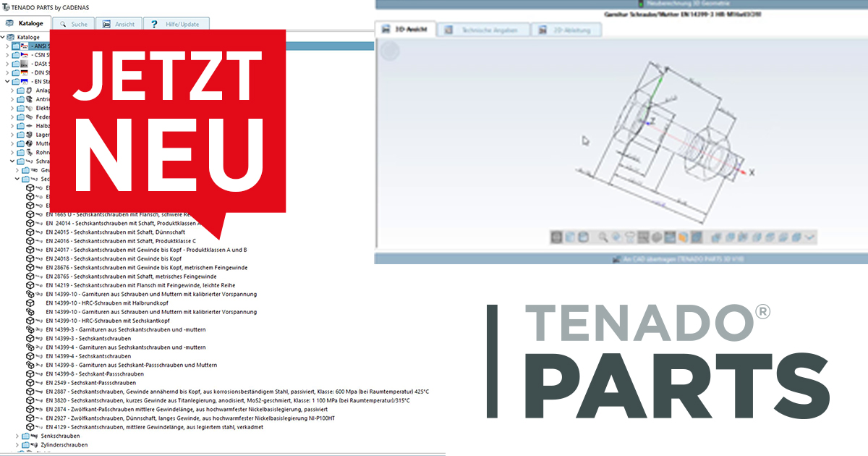The height and width of the screenshot is (456, 868).
Task: Collapse the EN standards catalog node
Action: coord(8,81)
